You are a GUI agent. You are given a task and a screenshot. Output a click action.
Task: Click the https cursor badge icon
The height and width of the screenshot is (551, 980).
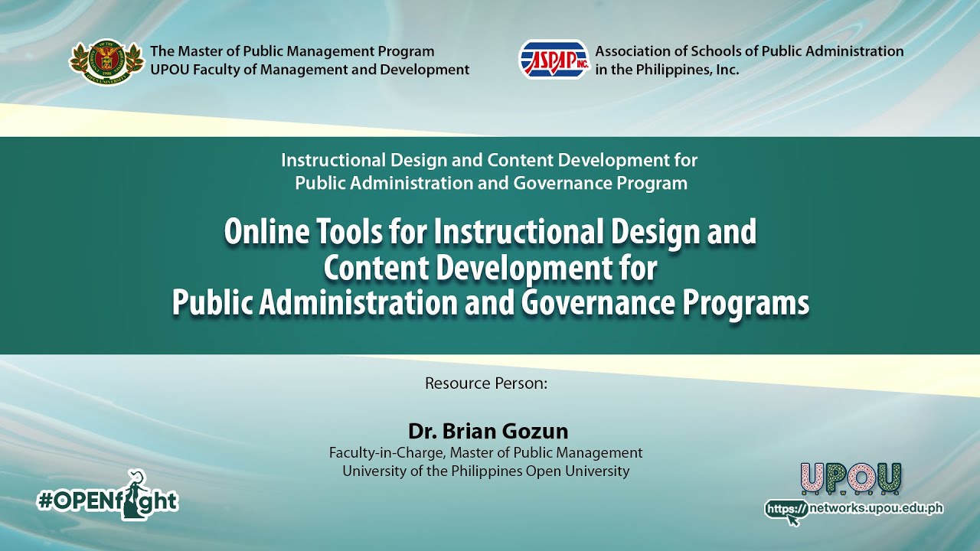coord(786,510)
